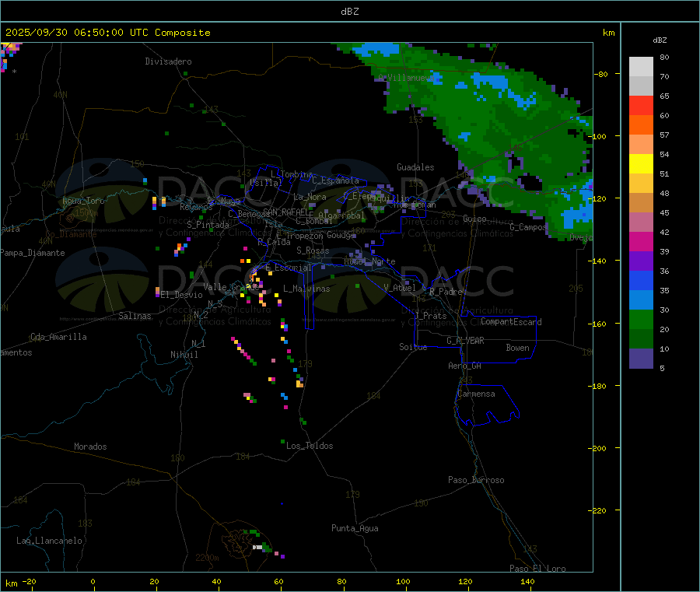Click the 'dBZ' title at top center

[x=349, y=12]
